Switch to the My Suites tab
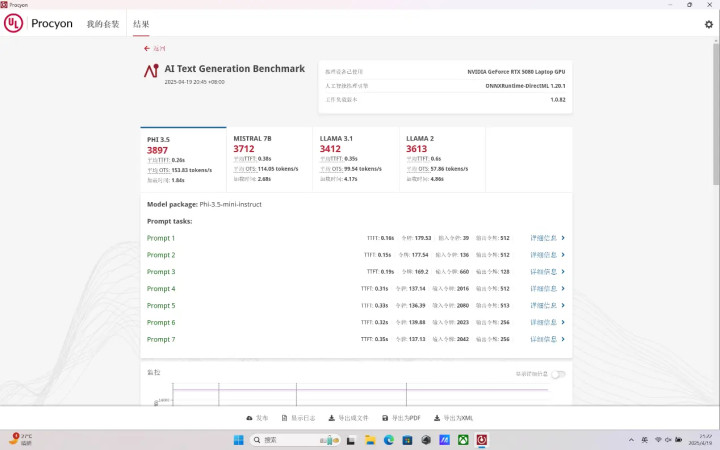The width and height of the screenshot is (720, 450). [103, 24]
